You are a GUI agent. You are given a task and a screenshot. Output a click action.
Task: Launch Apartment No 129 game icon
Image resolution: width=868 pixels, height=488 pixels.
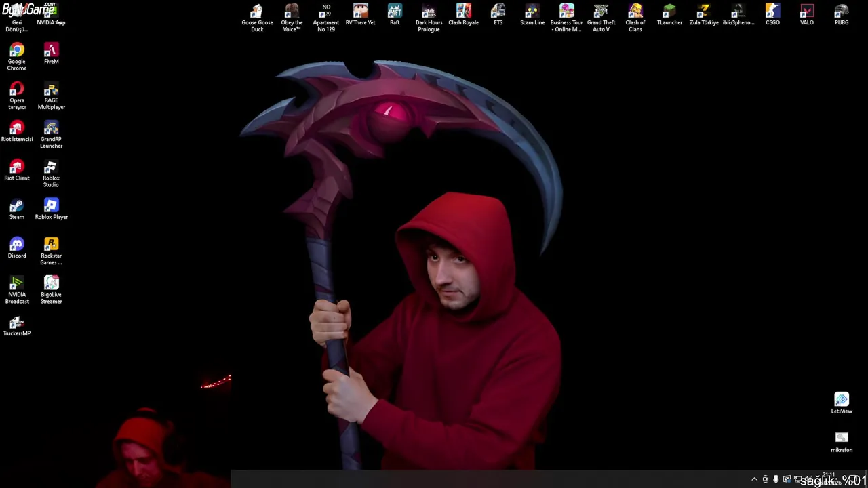[326, 18]
